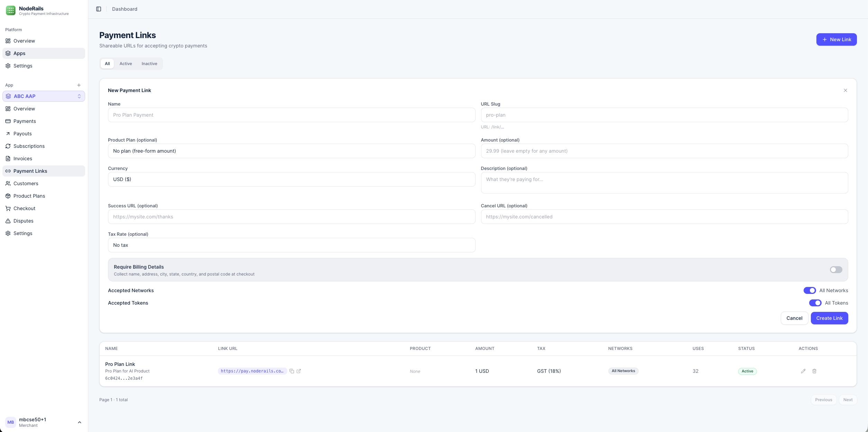868x432 pixels.
Task: Toggle the sidebar panel icon
Action: 99,9
